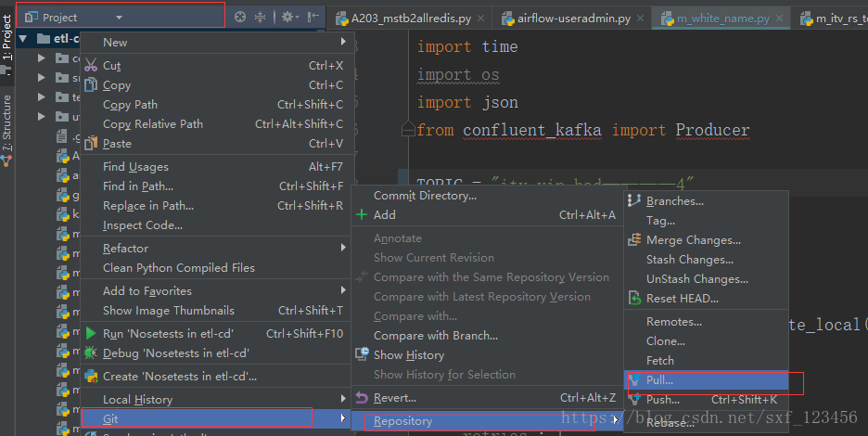Close the airflow-useradmin.py tab
This screenshot has height=436, width=868.
click(x=640, y=19)
